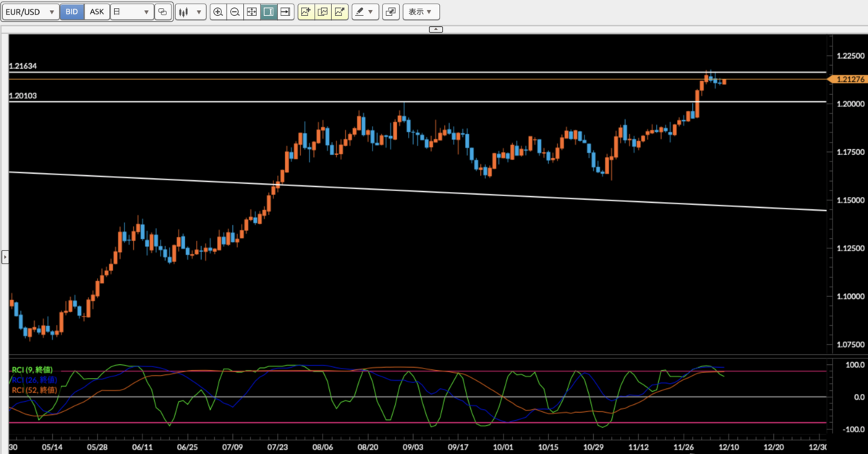The image size is (868, 454).
Task: Click the RCI (26, 終値) indicator label
Action: pyautogui.click(x=33, y=380)
